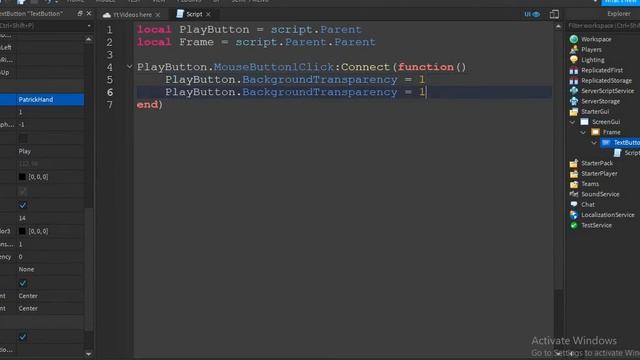
Task: Switch to the Script editor tab
Action: [x=194, y=14]
